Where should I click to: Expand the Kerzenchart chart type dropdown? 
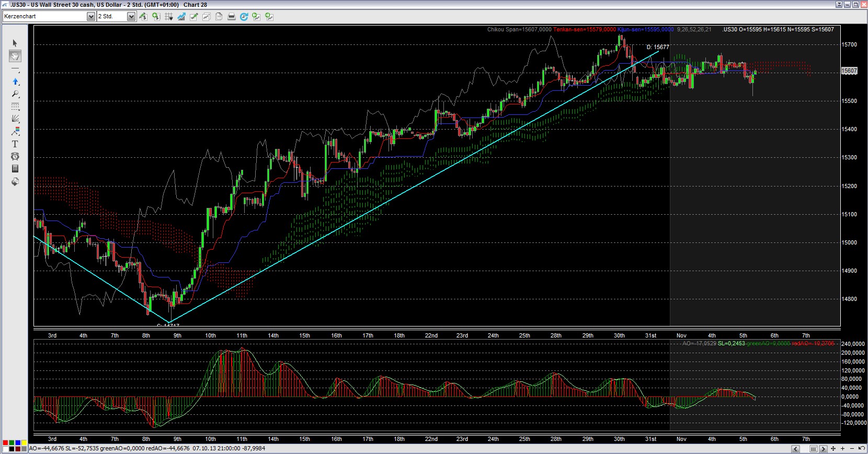(x=90, y=17)
